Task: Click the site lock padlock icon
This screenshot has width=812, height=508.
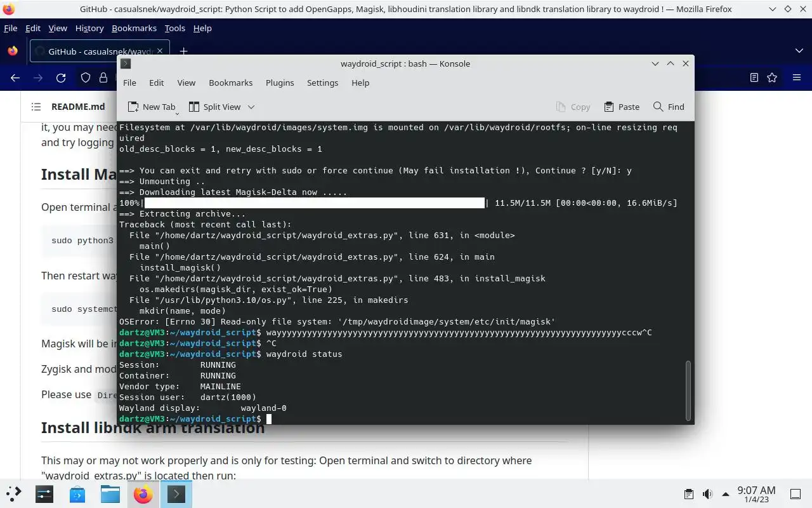Action: point(103,77)
